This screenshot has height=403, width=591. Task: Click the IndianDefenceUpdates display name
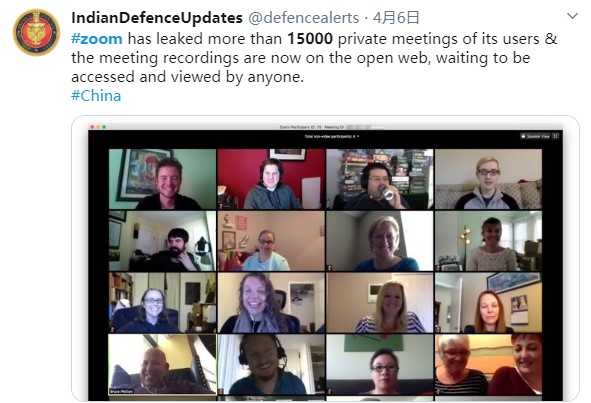pyautogui.click(x=156, y=18)
